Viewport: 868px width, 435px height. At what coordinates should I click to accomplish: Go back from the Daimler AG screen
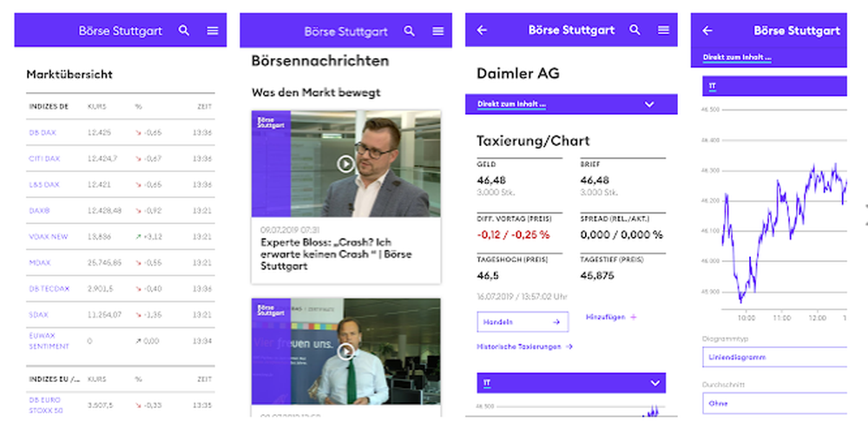tap(482, 30)
